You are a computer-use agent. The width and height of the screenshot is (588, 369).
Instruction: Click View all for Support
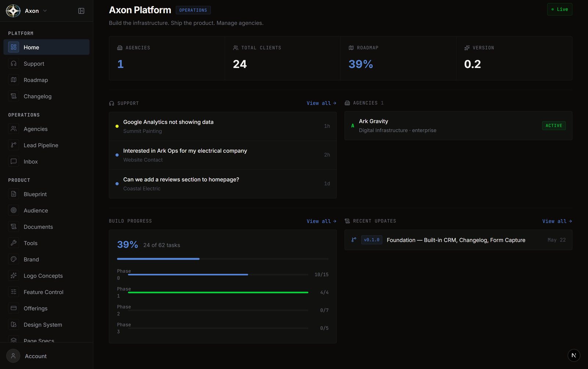(321, 103)
